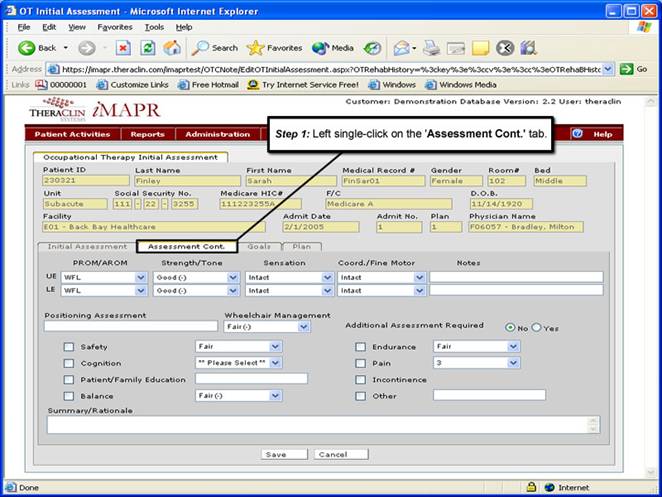Click the History icon in toolbar
Screen dimensions: 662x497
point(372,47)
